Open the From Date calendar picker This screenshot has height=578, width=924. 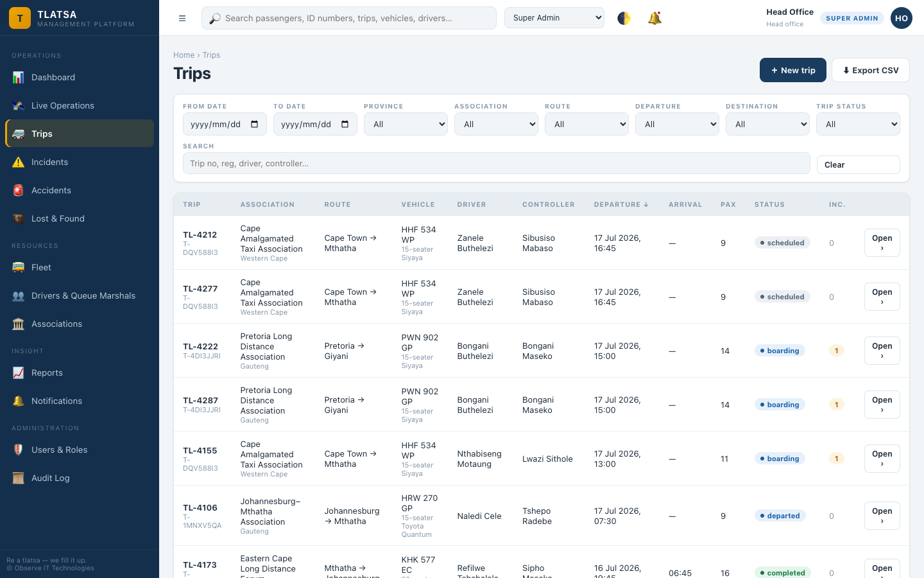point(254,124)
